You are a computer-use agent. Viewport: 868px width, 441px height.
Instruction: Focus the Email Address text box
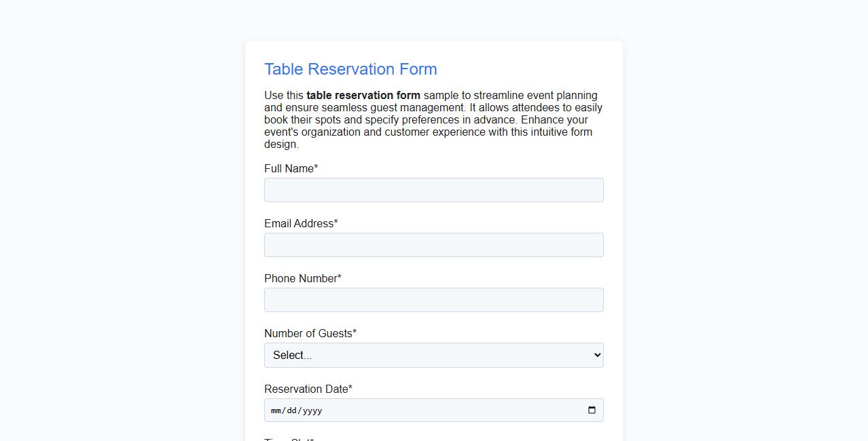point(433,245)
